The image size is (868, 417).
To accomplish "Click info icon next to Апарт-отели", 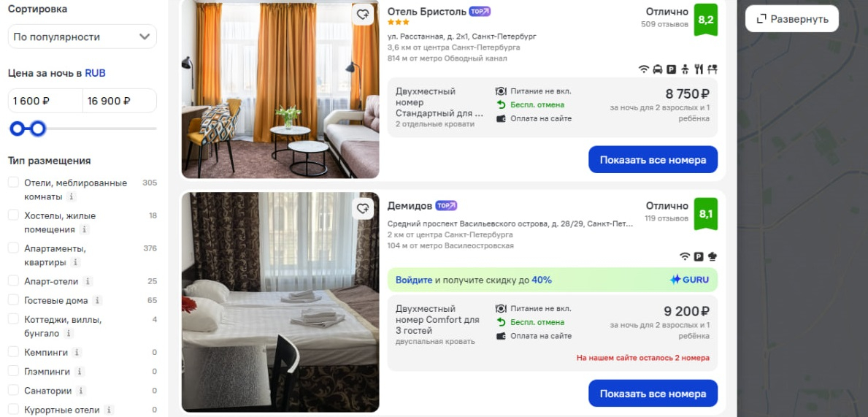I will [88, 281].
